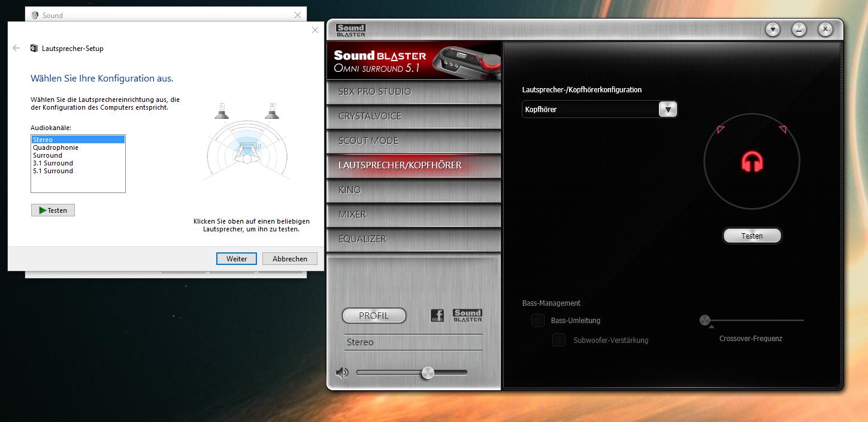The height and width of the screenshot is (422, 868).
Task: Click the Kopfhörer combo box field
Action: [x=600, y=109]
